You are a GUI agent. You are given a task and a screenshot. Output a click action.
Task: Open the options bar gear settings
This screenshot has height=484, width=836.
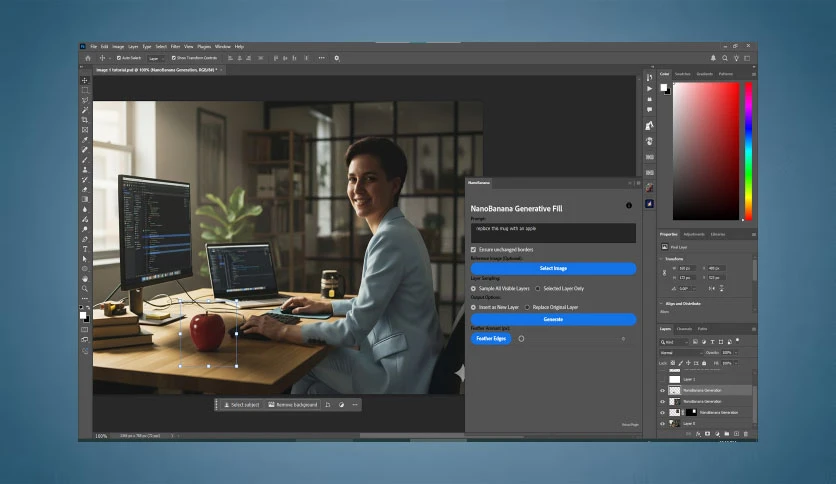[336, 58]
